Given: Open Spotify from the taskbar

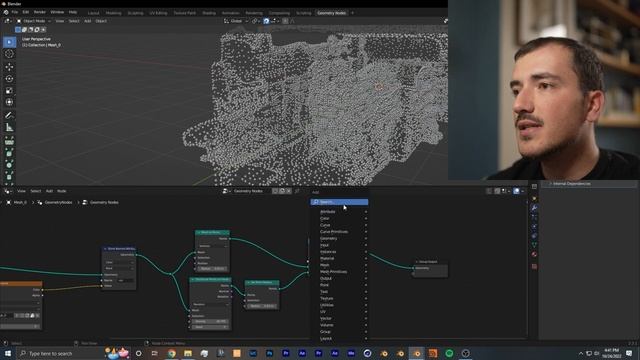Looking at the screenshot, I should point(449,353).
